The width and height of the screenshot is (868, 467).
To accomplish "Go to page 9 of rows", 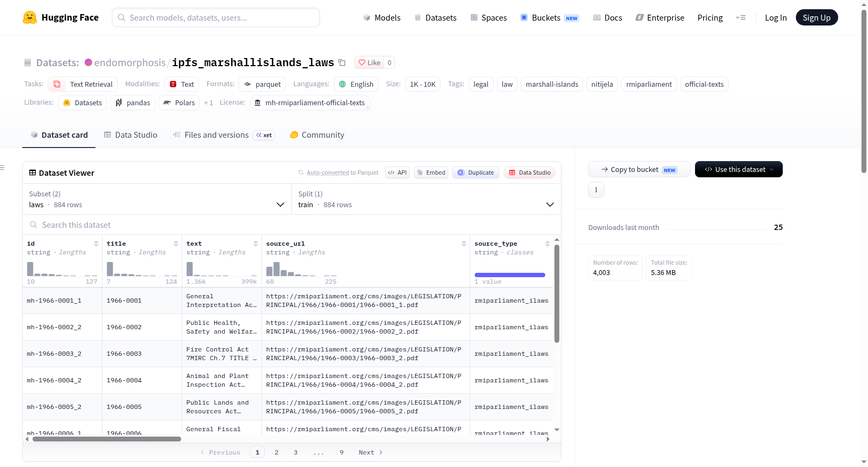I will coord(342,452).
